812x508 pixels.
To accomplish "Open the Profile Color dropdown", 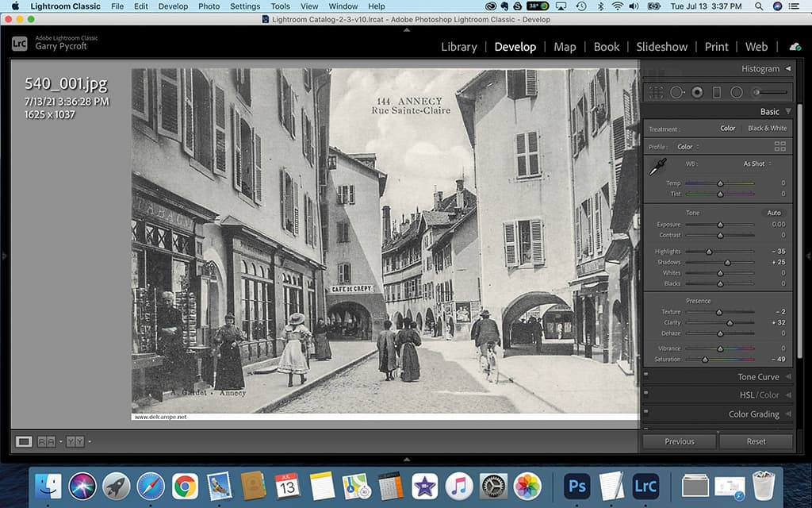I will tap(688, 147).
